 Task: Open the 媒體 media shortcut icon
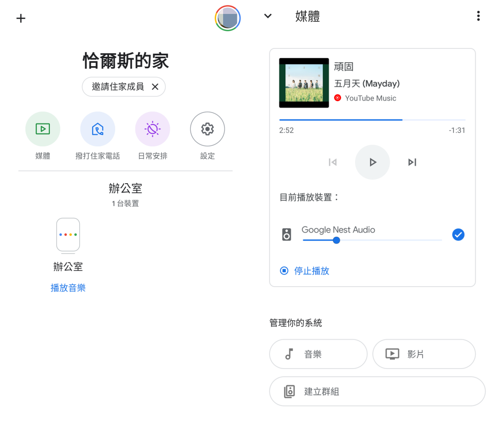click(x=43, y=129)
